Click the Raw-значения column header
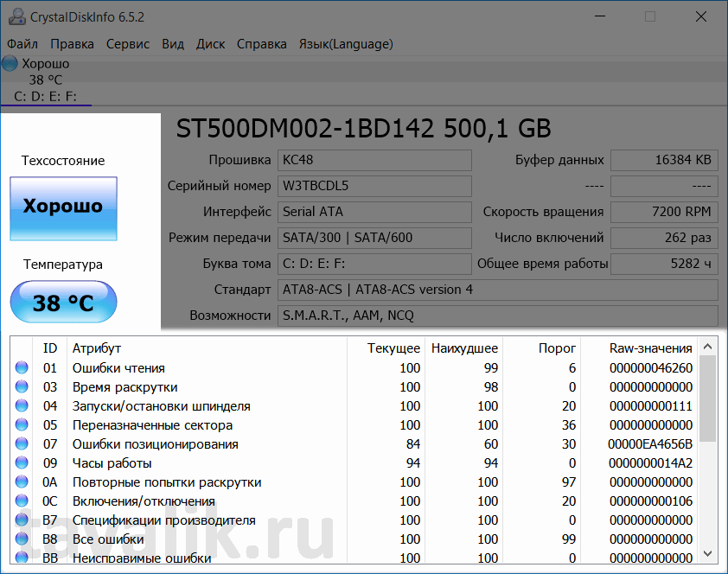728x574 pixels. pos(639,348)
